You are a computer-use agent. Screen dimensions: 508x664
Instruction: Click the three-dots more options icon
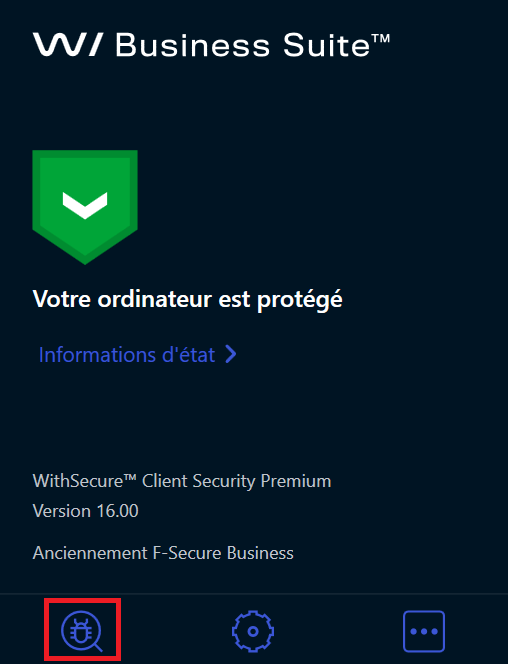point(424,631)
